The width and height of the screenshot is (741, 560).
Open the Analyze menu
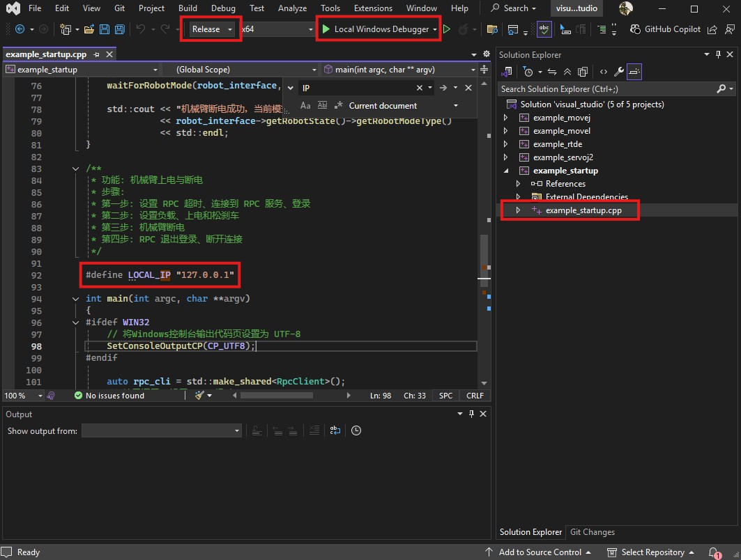292,8
